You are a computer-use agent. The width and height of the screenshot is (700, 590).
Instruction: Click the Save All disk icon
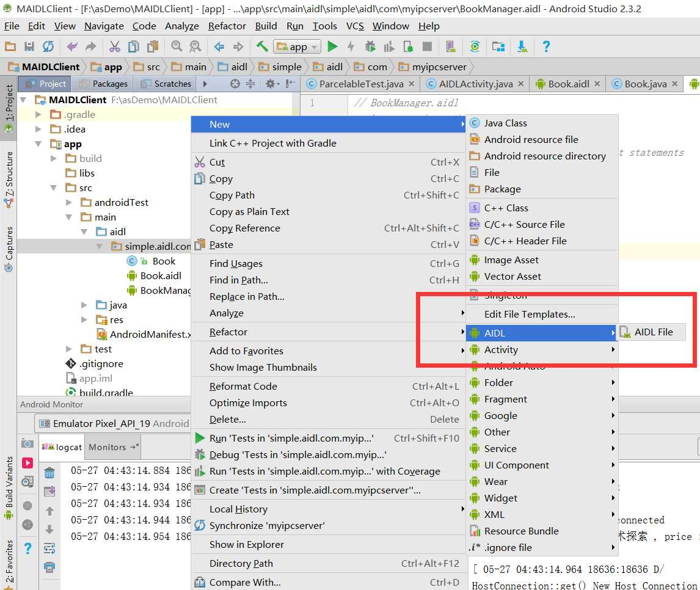[29, 46]
